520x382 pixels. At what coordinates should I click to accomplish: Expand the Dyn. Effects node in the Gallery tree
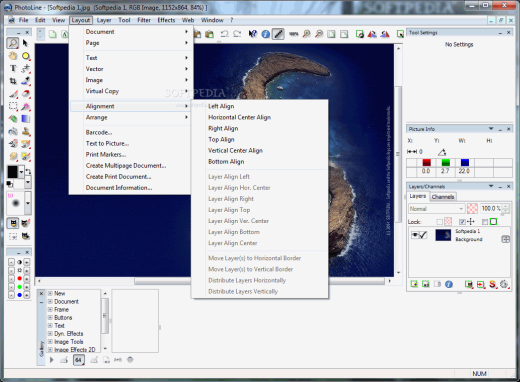pyautogui.click(x=50, y=333)
